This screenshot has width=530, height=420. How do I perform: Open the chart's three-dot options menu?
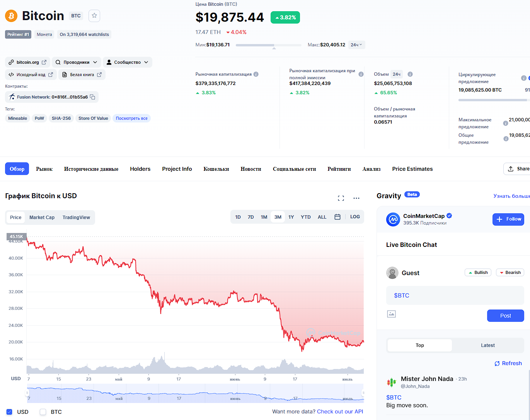coord(356,198)
